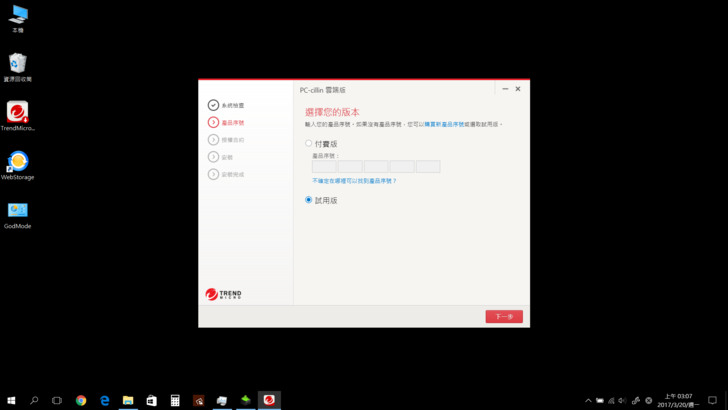Image resolution: width=728 pixels, height=410 pixels.
Task: Open Calculator from taskbar
Action: tap(175, 400)
